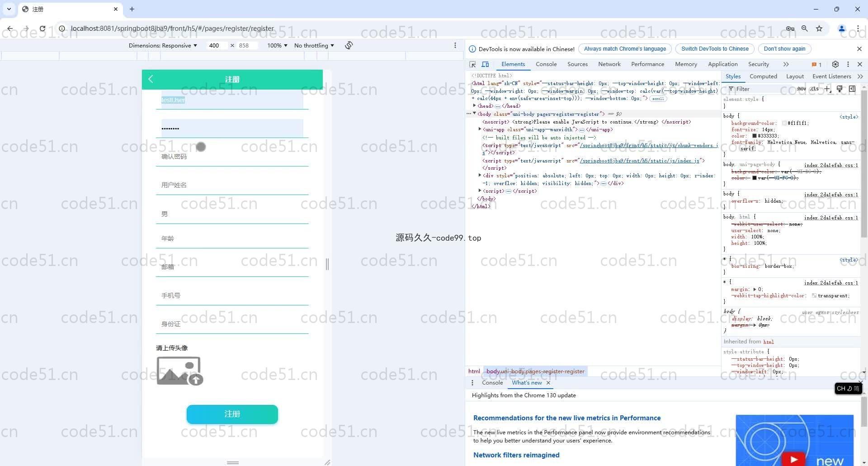Collapse the body element node
868x466 pixels.
[474, 114]
